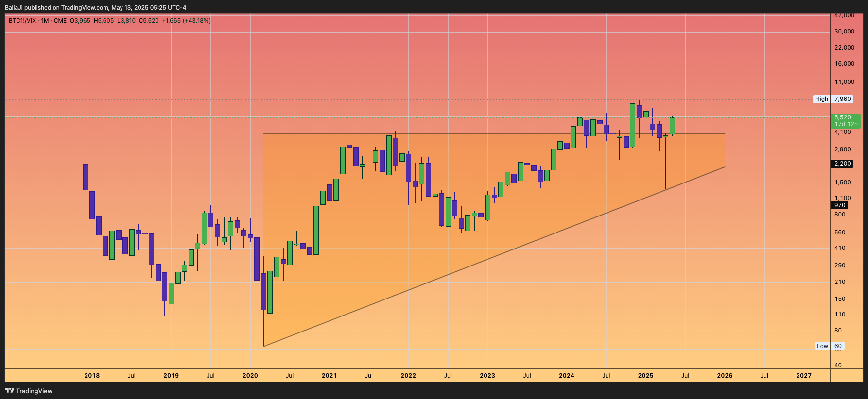Click the 1,100 price axis label
868x399 pixels.
click(843, 198)
